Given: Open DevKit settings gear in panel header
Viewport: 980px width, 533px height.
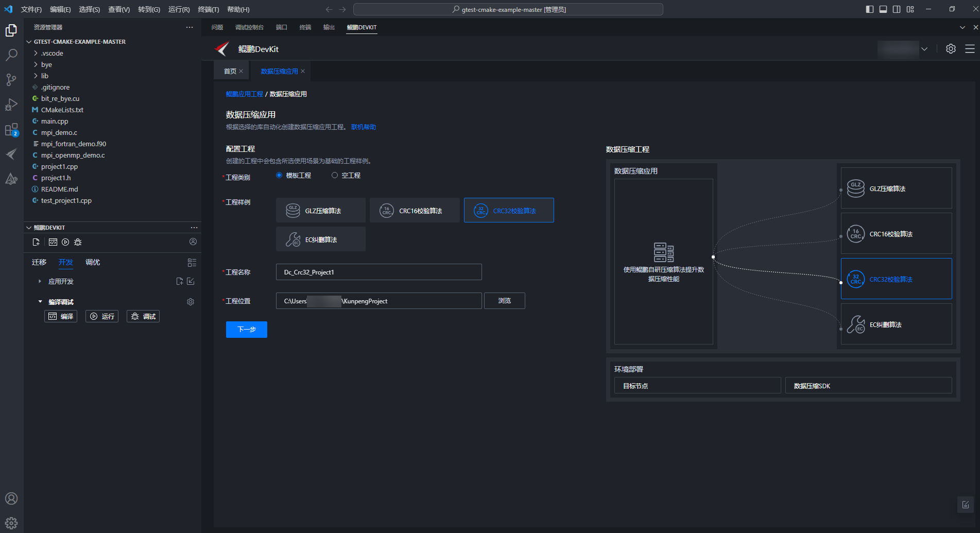Looking at the screenshot, I should tap(951, 49).
